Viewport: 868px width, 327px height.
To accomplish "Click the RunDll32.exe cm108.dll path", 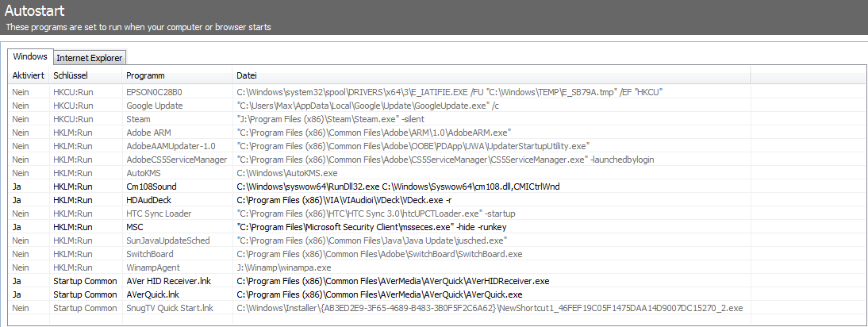I will (x=398, y=187).
